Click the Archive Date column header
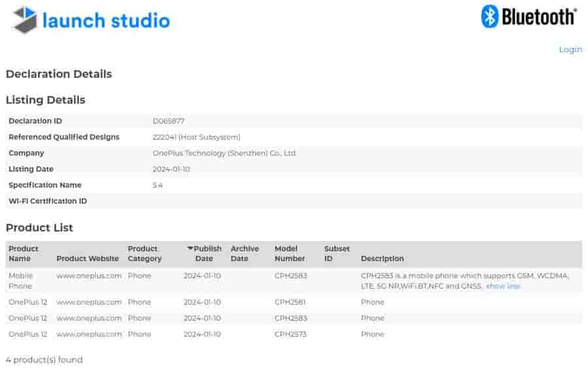 point(244,253)
